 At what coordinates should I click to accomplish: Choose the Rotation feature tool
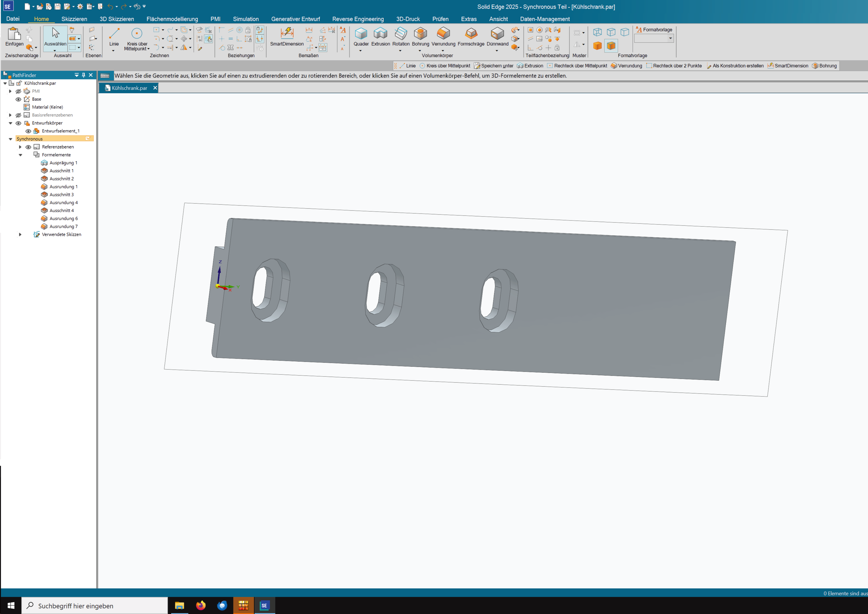coord(401,37)
